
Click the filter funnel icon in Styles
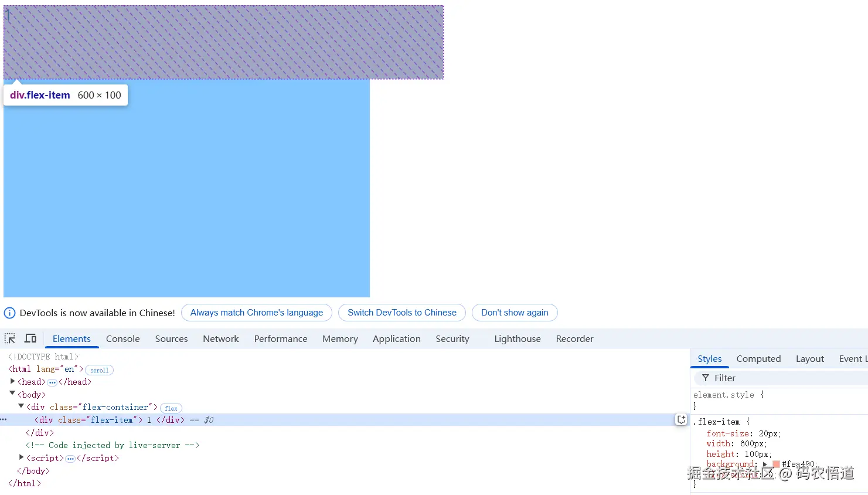pyautogui.click(x=706, y=378)
